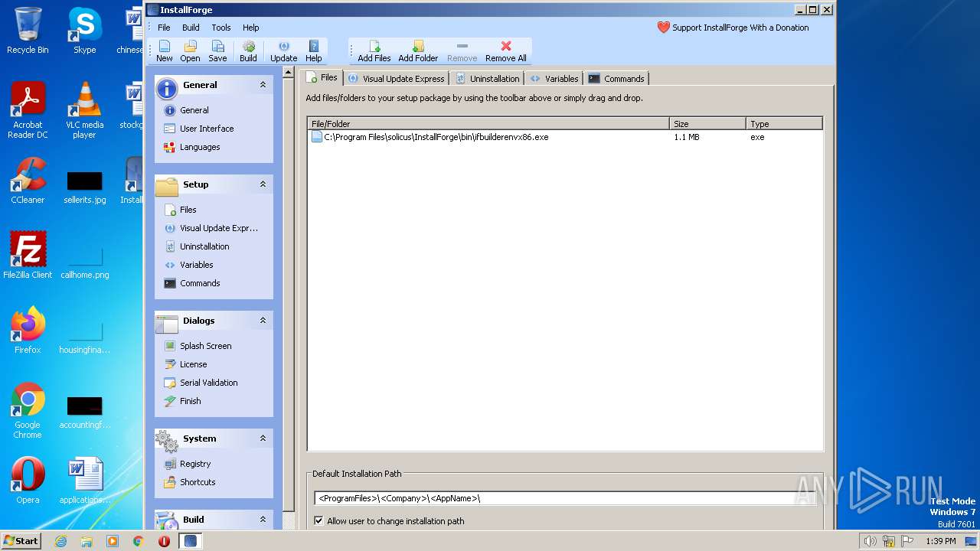
Task: Select the CCleaner desktop icon
Action: [28, 181]
